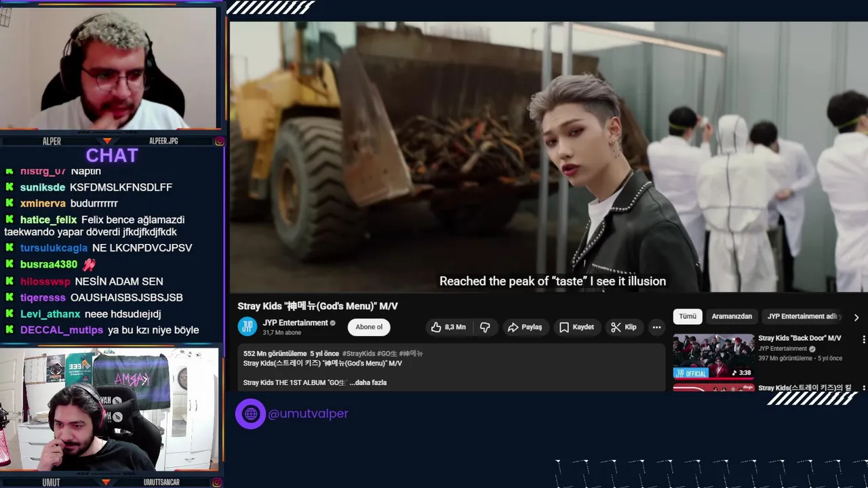Click Instagram icon next to ALPEER.JPG

point(219,141)
